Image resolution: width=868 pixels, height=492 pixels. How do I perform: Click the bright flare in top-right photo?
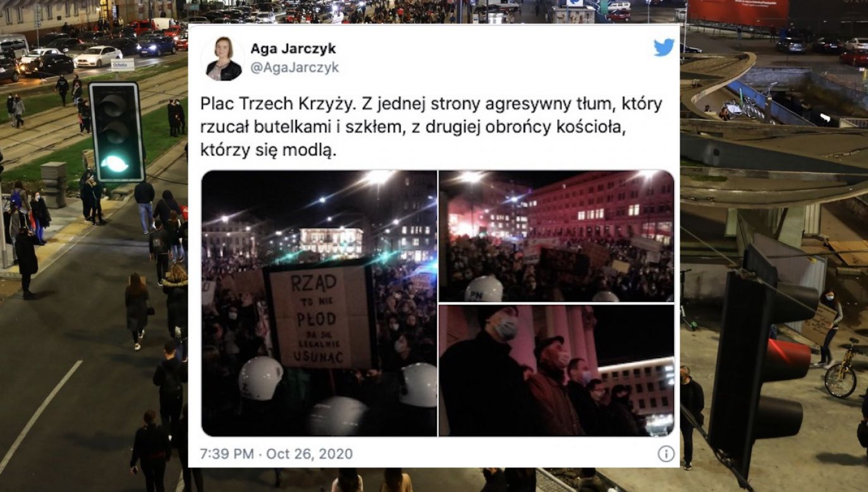[x=462, y=223]
